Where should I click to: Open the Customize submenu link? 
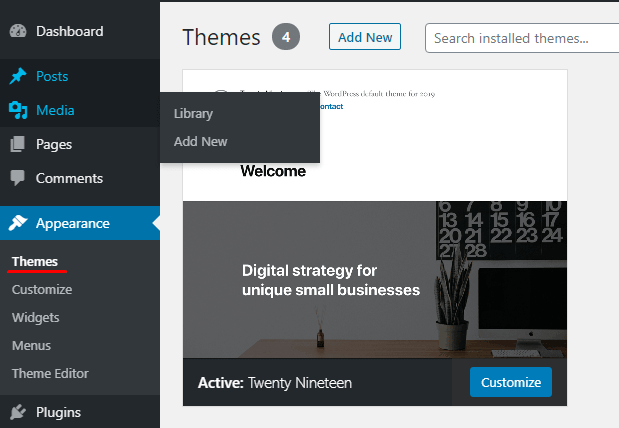[x=42, y=289]
